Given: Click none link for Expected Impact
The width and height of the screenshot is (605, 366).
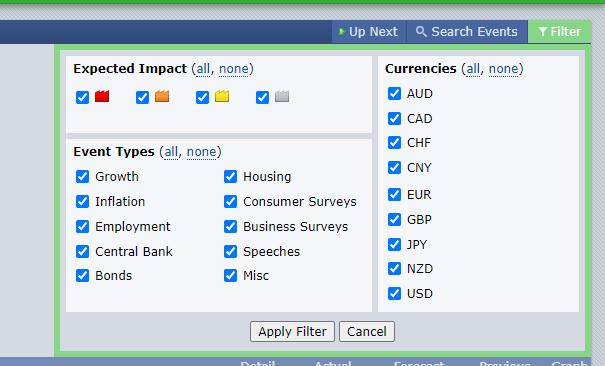Looking at the screenshot, I should [x=233, y=69].
